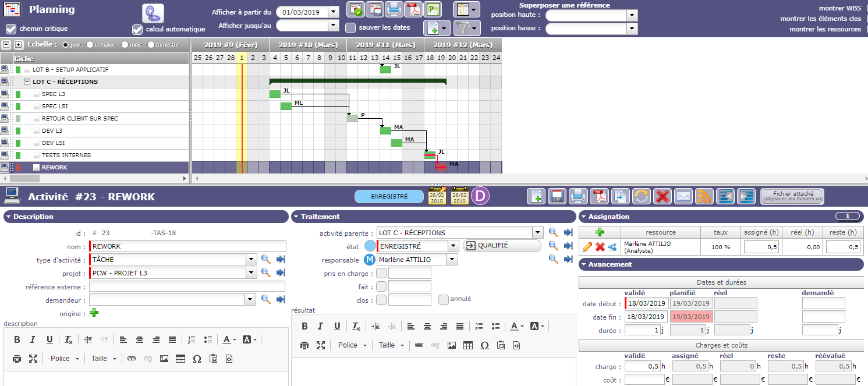The height and width of the screenshot is (386, 868).
Task: Click the nom input field containing REWORK
Action: [187, 246]
